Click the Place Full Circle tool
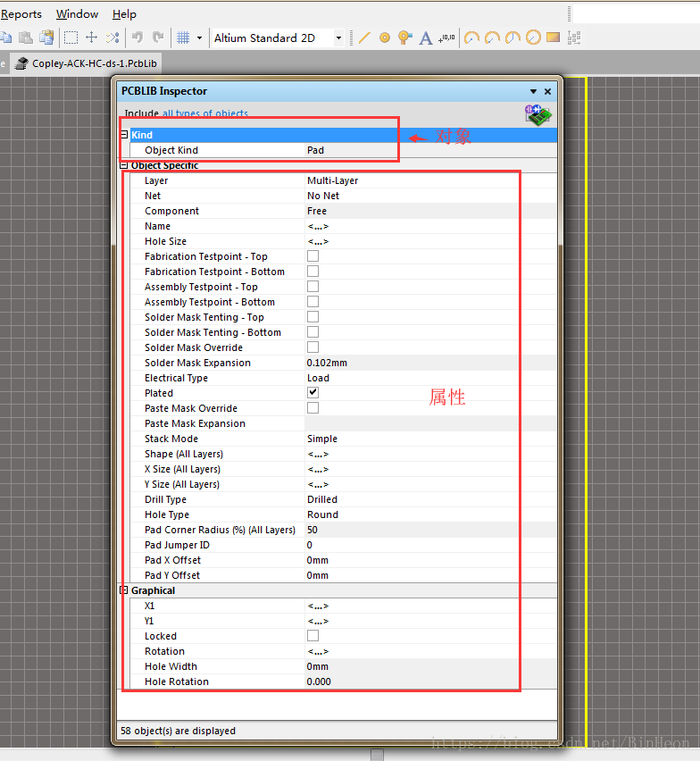This screenshot has height=761, width=700. 533,38
